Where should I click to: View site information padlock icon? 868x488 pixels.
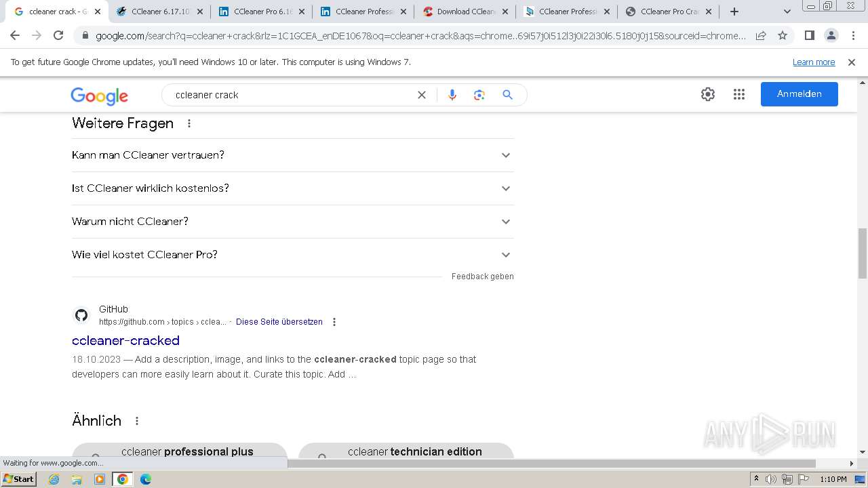pos(85,35)
